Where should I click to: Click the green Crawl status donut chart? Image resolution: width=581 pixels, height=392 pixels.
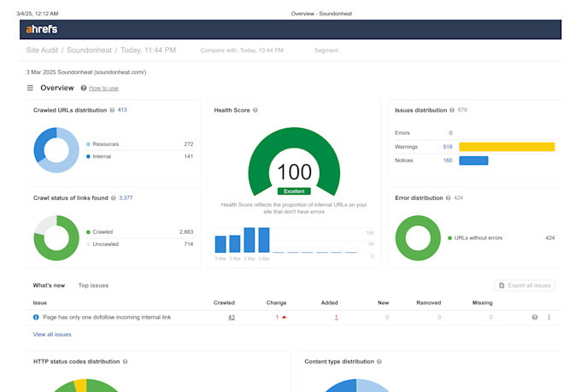point(56,238)
